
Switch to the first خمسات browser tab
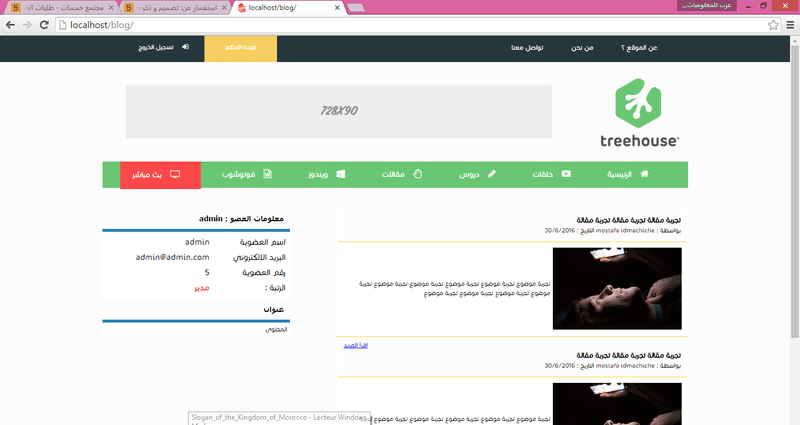(62, 8)
